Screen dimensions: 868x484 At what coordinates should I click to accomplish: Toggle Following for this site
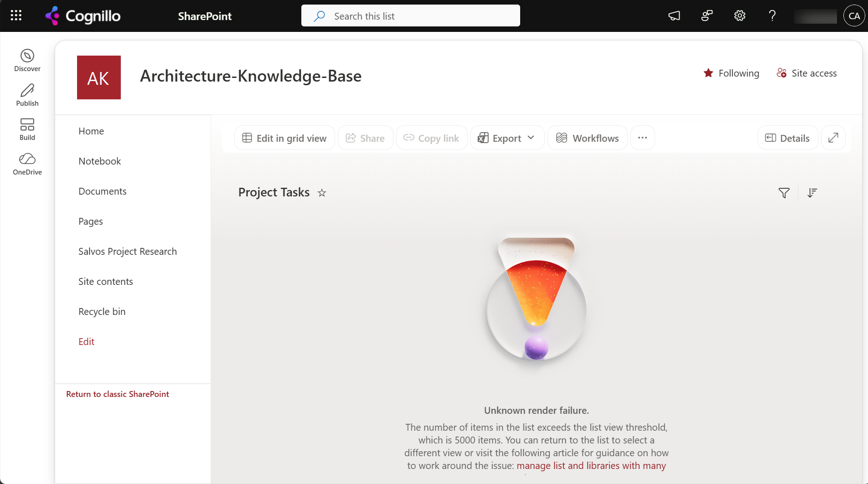coord(731,73)
